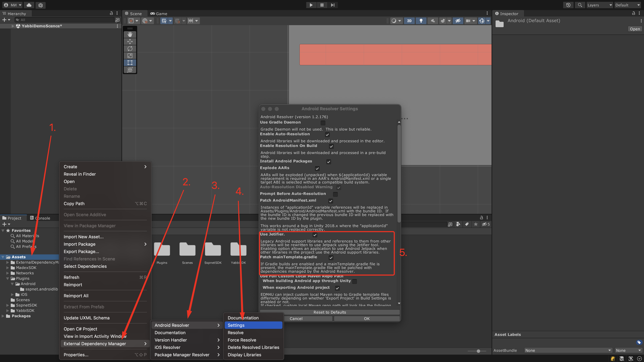
Task: Click the cloud services icon
Action: 29,5
